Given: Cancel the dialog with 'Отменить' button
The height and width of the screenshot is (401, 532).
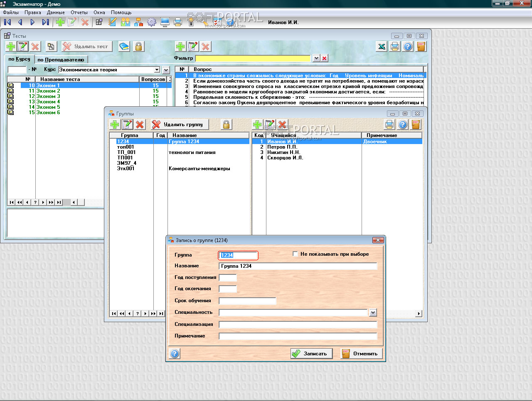Looking at the screenshot, I should click(361, 354).
